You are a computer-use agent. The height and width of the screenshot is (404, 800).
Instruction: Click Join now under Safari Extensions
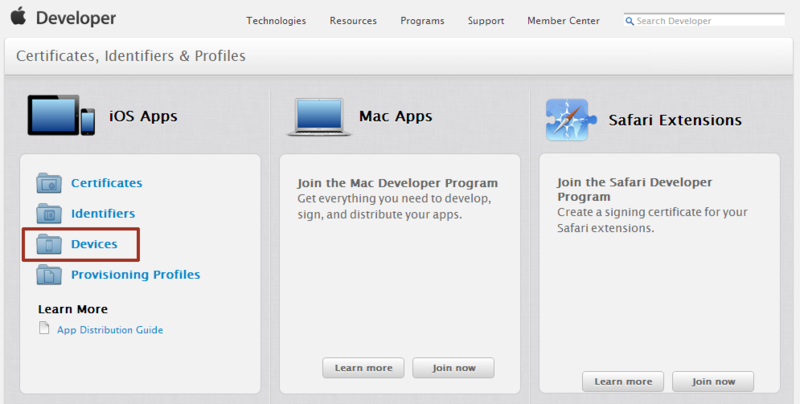coord(713,382)
